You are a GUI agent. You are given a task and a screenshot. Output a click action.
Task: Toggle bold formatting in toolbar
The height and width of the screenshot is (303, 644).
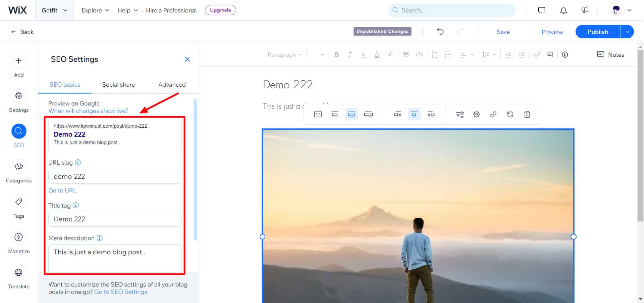(x=336, y=55)
